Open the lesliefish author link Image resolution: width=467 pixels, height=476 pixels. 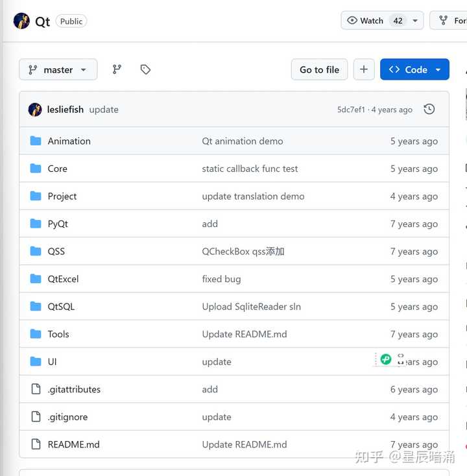tap(66, 110)
